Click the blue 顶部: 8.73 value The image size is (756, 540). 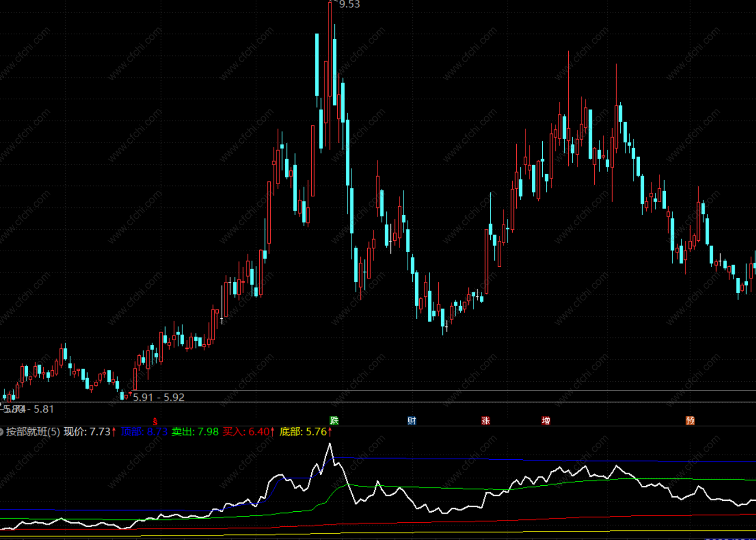point(144,431)
